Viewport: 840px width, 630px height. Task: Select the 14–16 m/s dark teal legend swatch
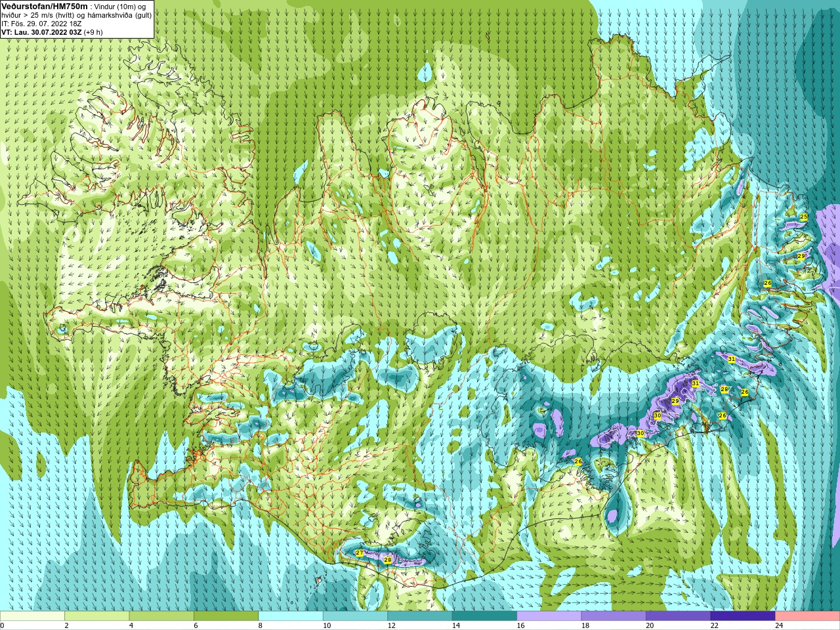(485, 616)
